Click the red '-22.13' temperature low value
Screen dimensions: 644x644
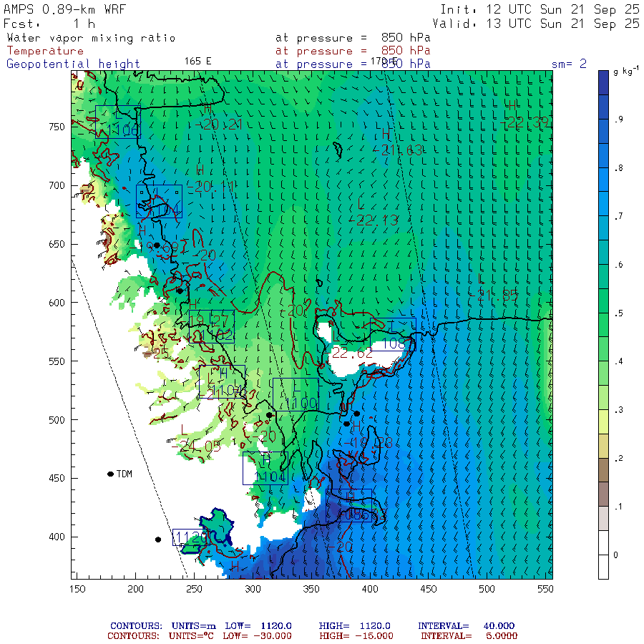[x=374, y=220]
